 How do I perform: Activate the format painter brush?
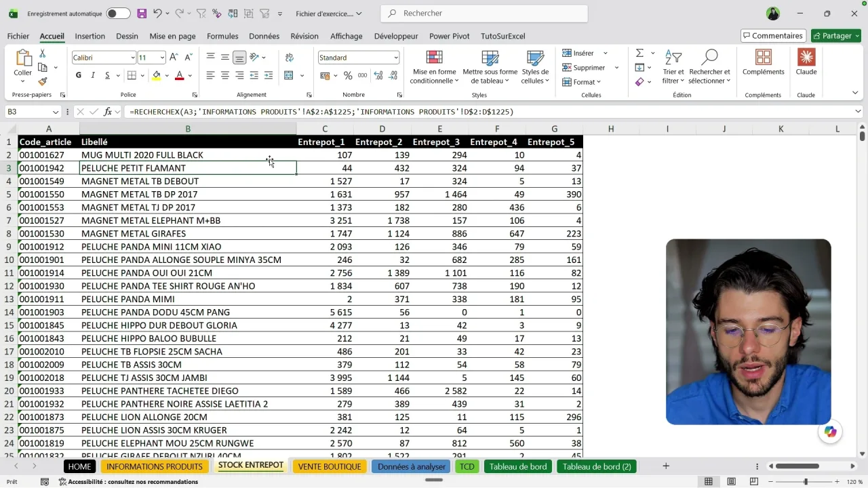tap(43, 81)
